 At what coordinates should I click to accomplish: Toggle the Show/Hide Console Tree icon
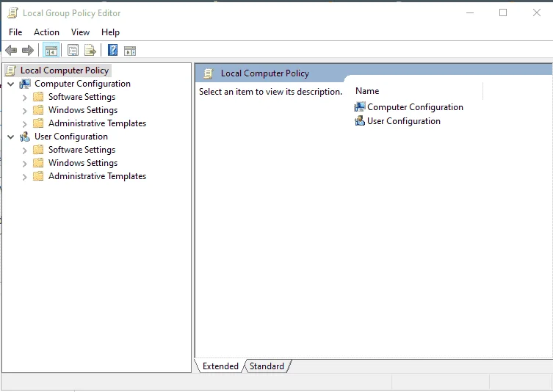tap(51, 51)
